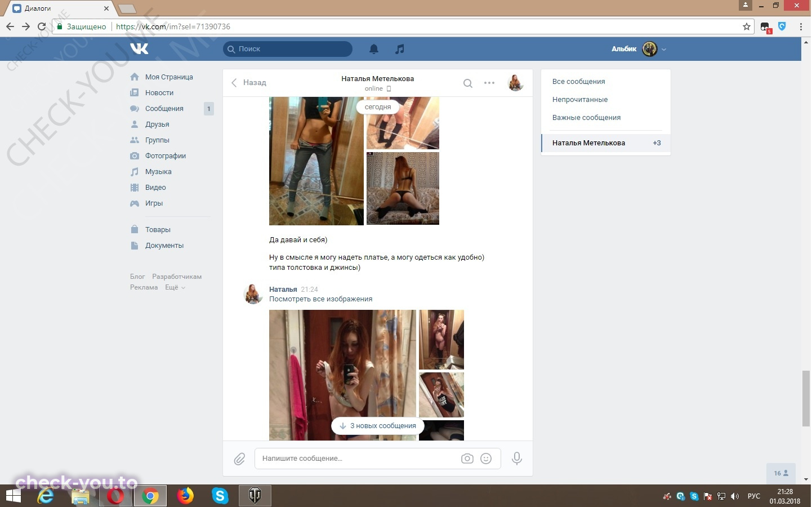Viewport: 812px width, 507px height.
Task: Open the conversation actions three-dot menu
Action: pyautogui.click(x=489, y=83)
